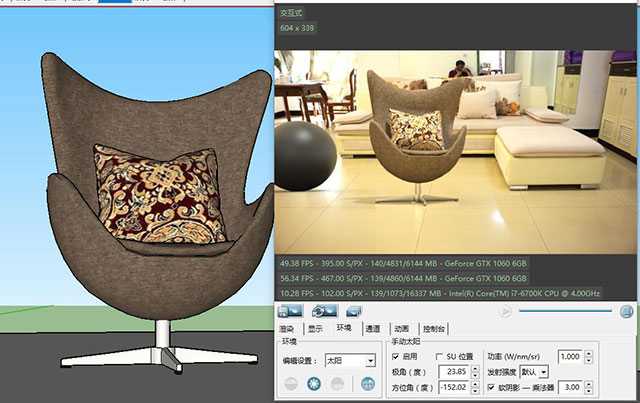Click the blue sky dome icon after the divider
The height and width of the screenshot is (403, 640).
[368, 383]
